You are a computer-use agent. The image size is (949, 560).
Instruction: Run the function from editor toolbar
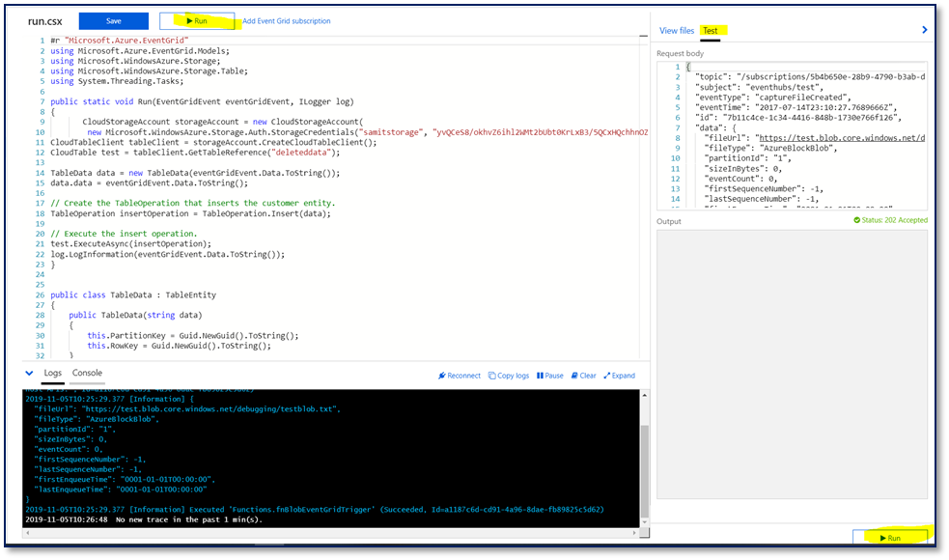pyautogui.click(x=197, y=21)
